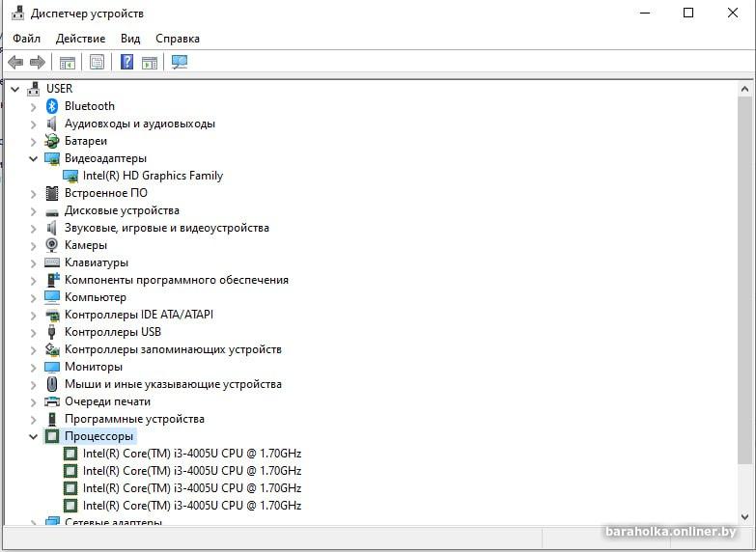756x552 pixels.
Task: Collapse the USER root node
Action: click(x=14, y=89)
